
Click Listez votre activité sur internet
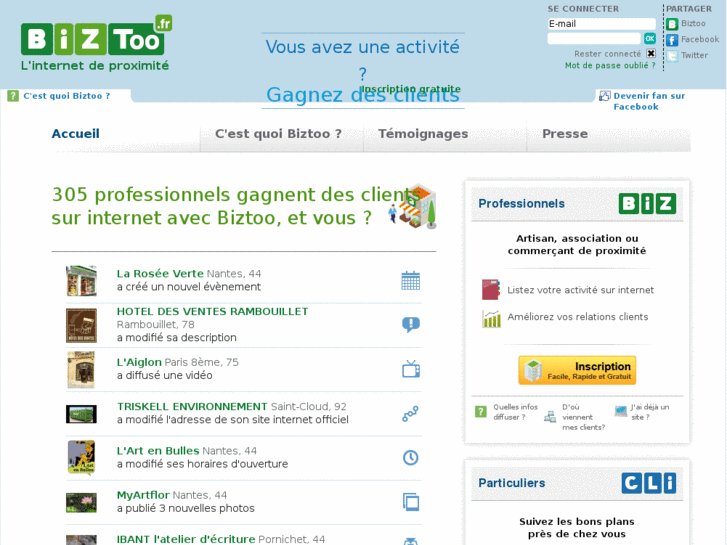580,290
